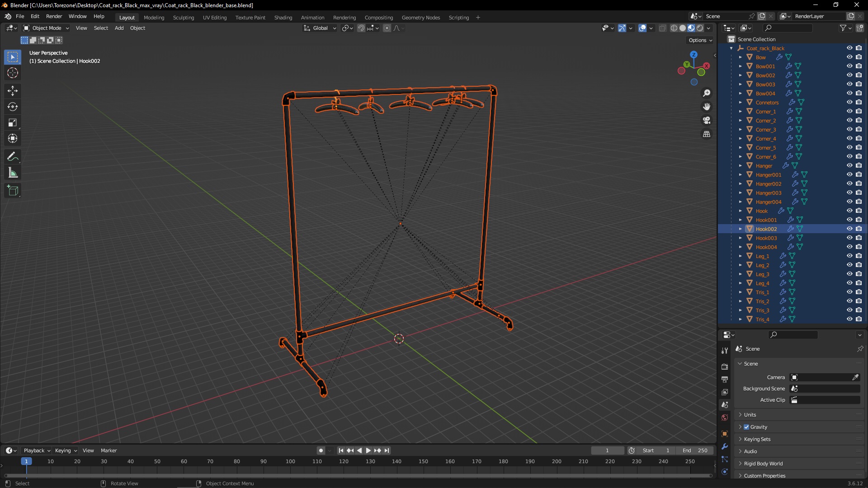This screenshot has height=488, width=868.
Task: Expand the Leg_1 tree item
Action: point(741,256)
